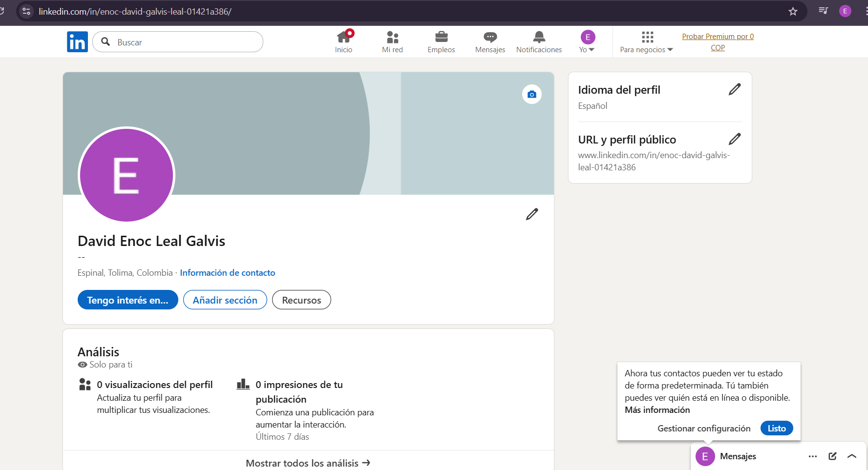868x470 pixels.
Task: Expand the Mensajes panel chevron
Action: click(x=852, y=456)
